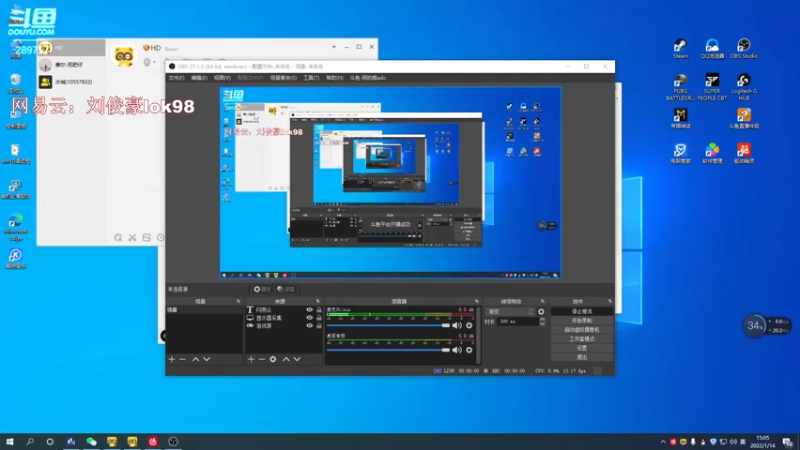The width and height of the screenshot is (800, 450).
Task: Open the transition type dropdown
Action: pyautogui.click(x=510, y=311)
